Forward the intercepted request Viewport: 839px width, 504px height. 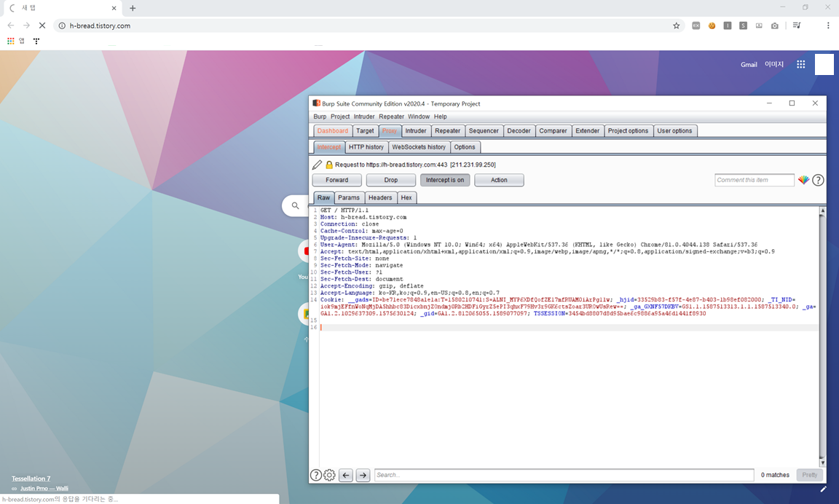[x=337, y=181]
